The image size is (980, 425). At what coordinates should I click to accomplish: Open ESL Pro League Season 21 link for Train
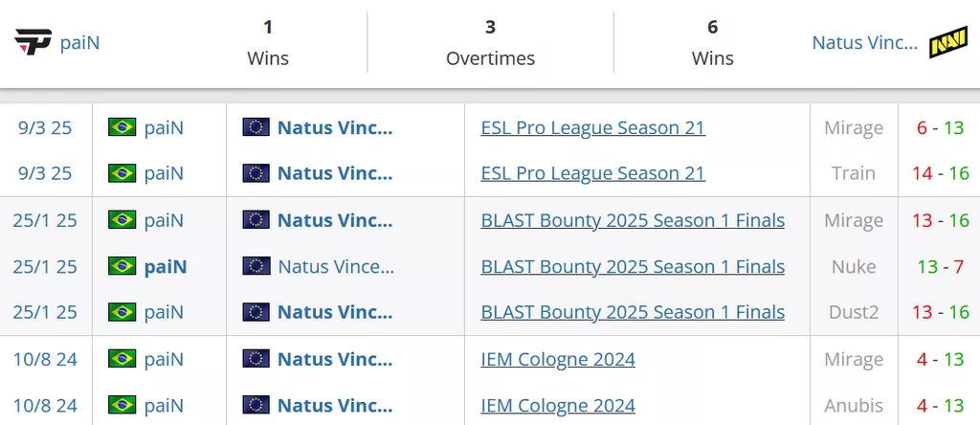[592, 173]
